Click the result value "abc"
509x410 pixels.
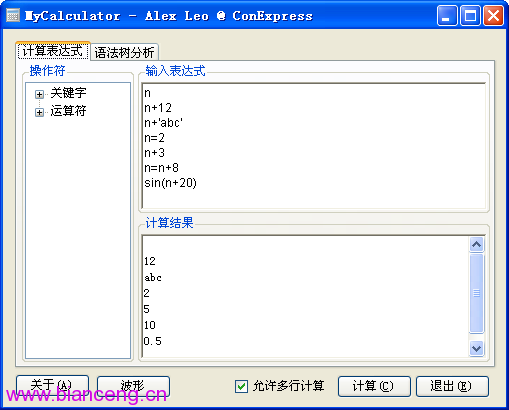153,277
